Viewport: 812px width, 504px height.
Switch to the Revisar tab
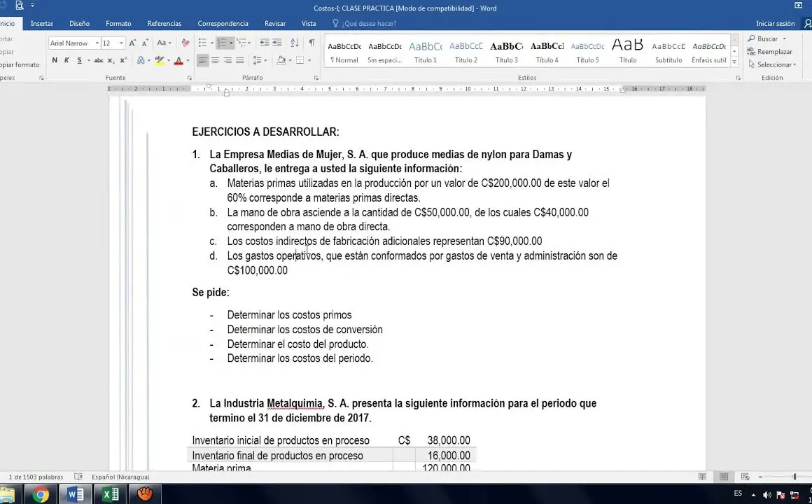pyautogui.click(x=275, y=23)
